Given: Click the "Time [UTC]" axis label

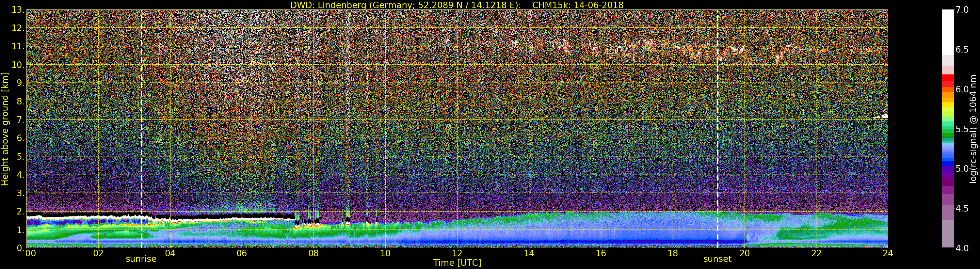Looking at the screenshot, I should coord(457,262).
